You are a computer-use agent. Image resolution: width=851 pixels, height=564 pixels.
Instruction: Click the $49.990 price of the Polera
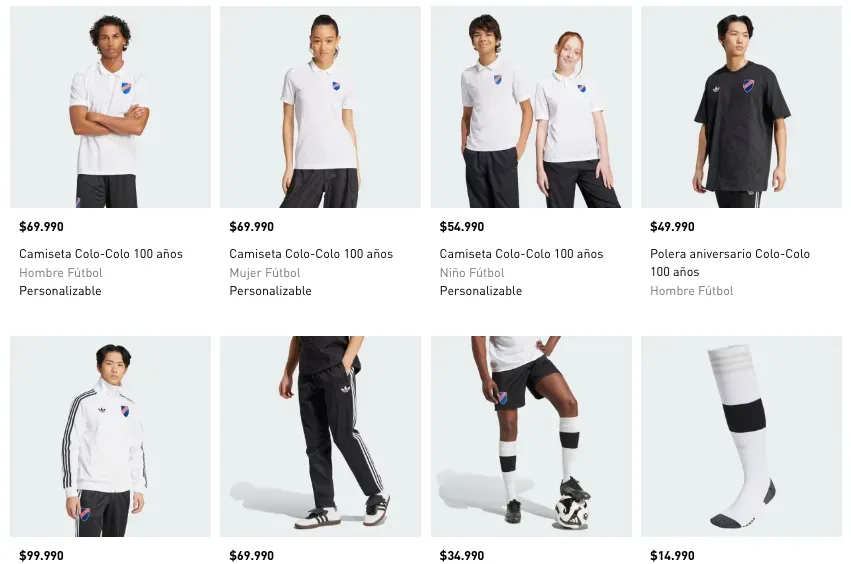[672, 227]
